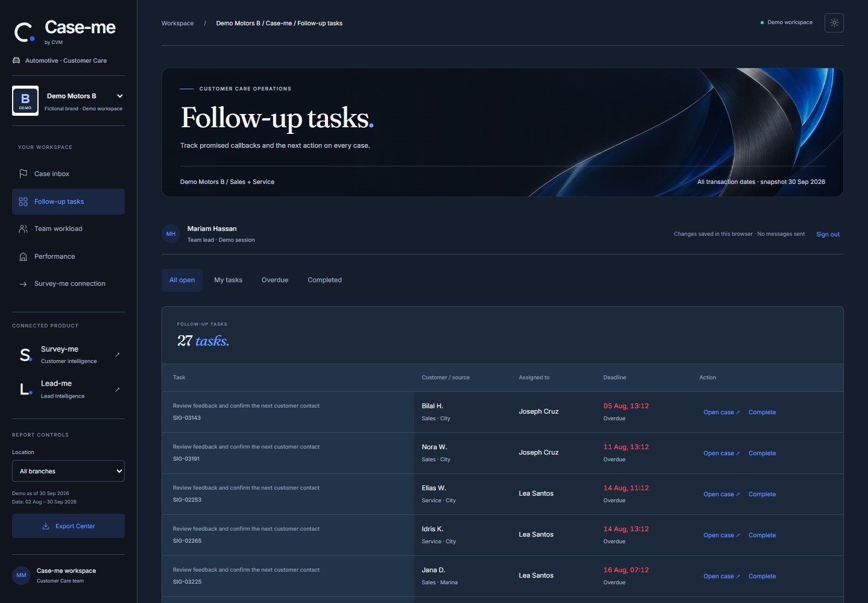The image size is (868, 603).
Task: Click the car icon beside Automotive
Action: tap(16, 60)
